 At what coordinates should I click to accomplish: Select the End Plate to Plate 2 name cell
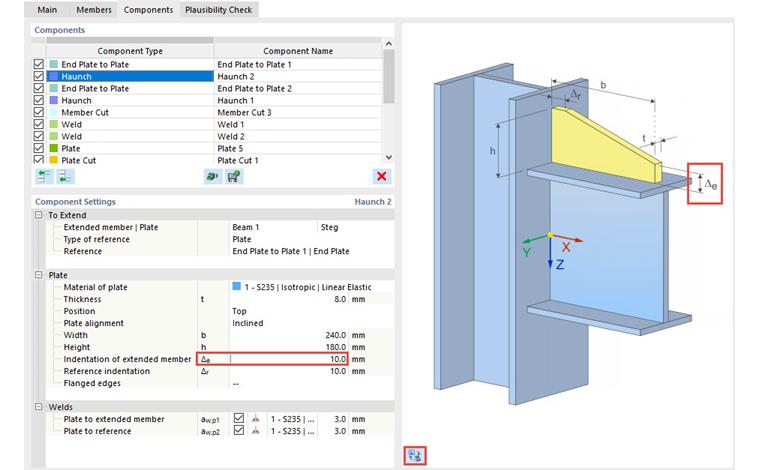[x=298, y=88]
